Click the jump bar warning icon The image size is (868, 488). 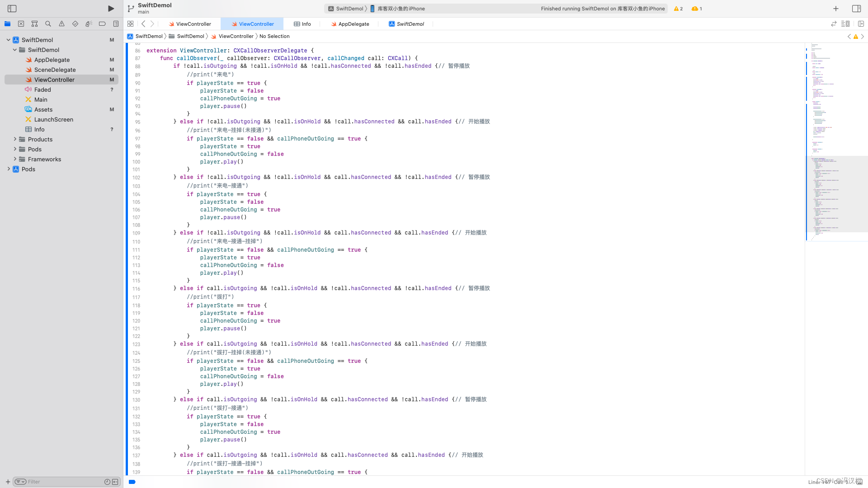coord(856,37)
